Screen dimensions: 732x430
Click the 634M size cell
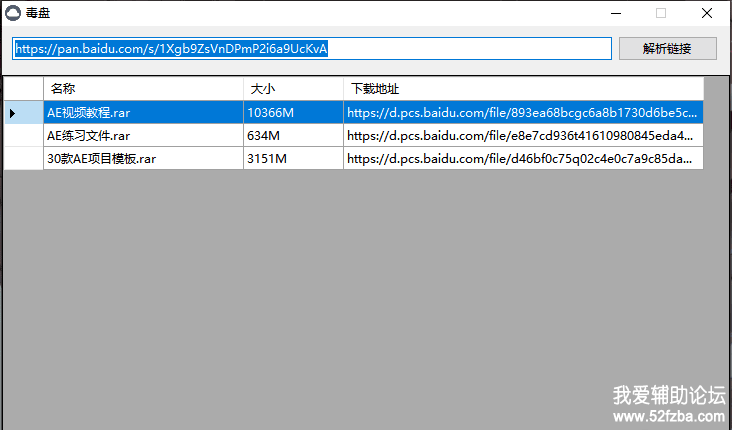(293, 135)
